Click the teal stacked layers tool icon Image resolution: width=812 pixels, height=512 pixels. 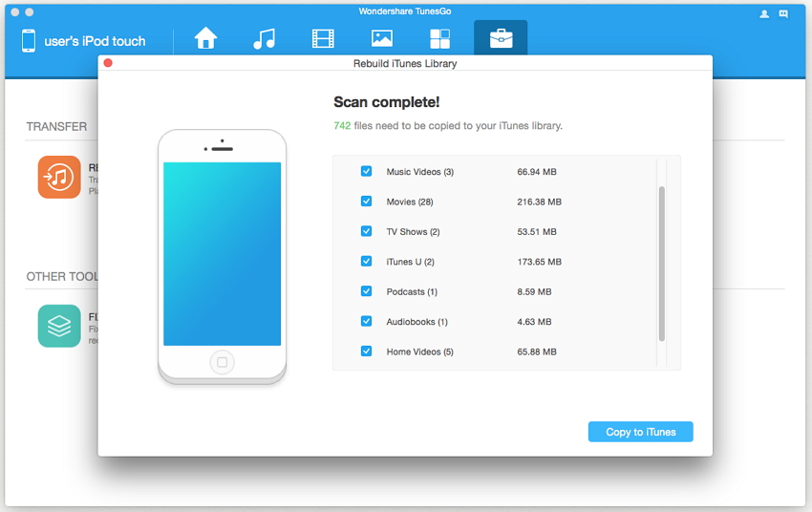[59, 326]
